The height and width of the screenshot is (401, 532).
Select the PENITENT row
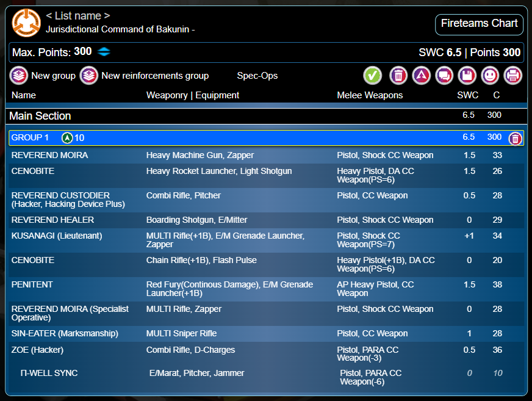pyautogui.click(x=267, y=289)
